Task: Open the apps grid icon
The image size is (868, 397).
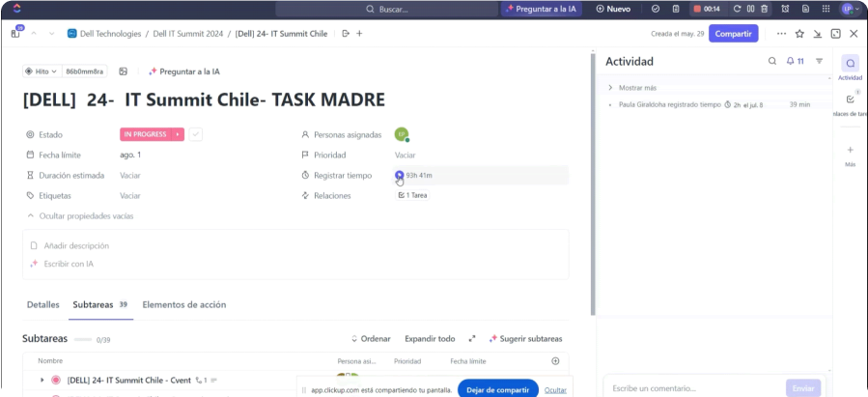Action: 826,9
